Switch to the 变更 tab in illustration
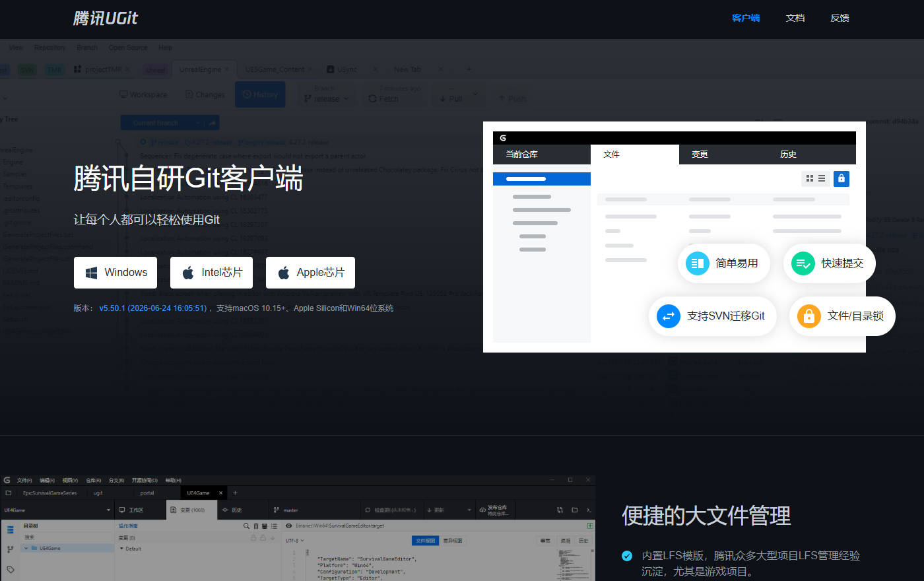The width and height of the screenshot is (924, 581). pyautogui.click(x=700, y=154)
